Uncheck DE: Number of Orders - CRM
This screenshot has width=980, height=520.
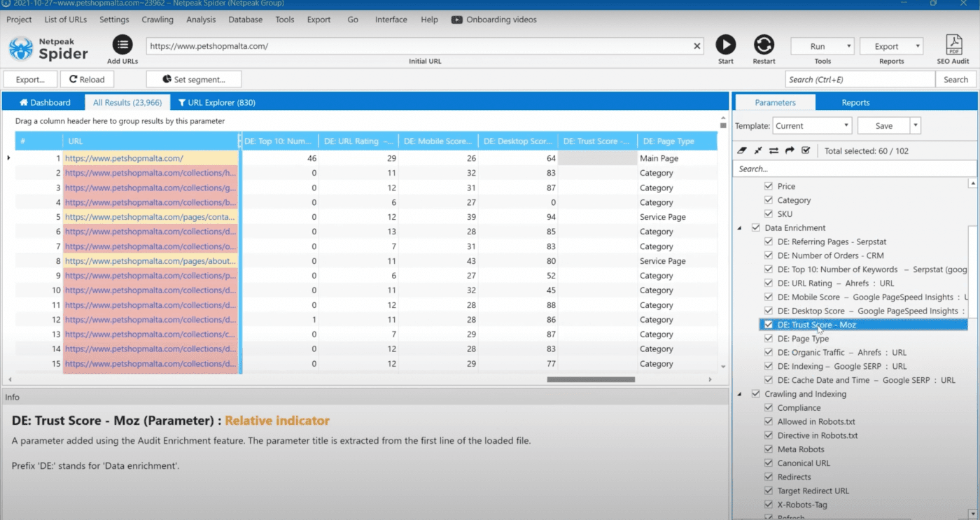tap(769, 255)
